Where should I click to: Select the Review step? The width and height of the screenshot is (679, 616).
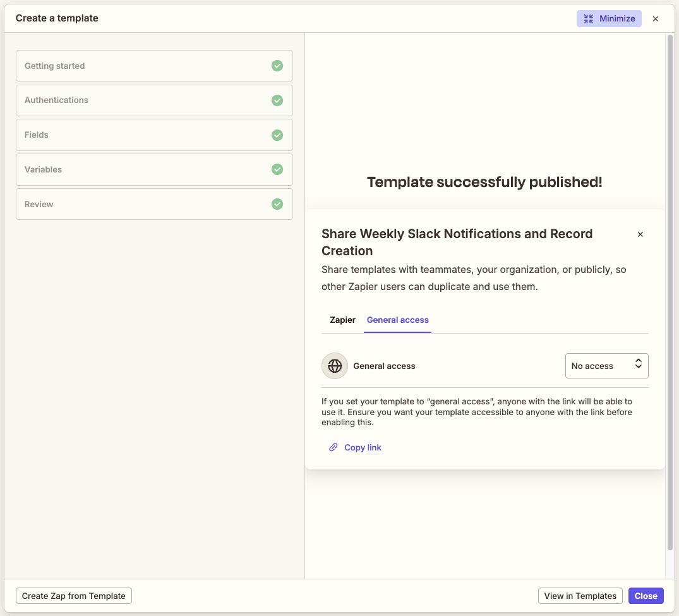[x=126, y=204]
